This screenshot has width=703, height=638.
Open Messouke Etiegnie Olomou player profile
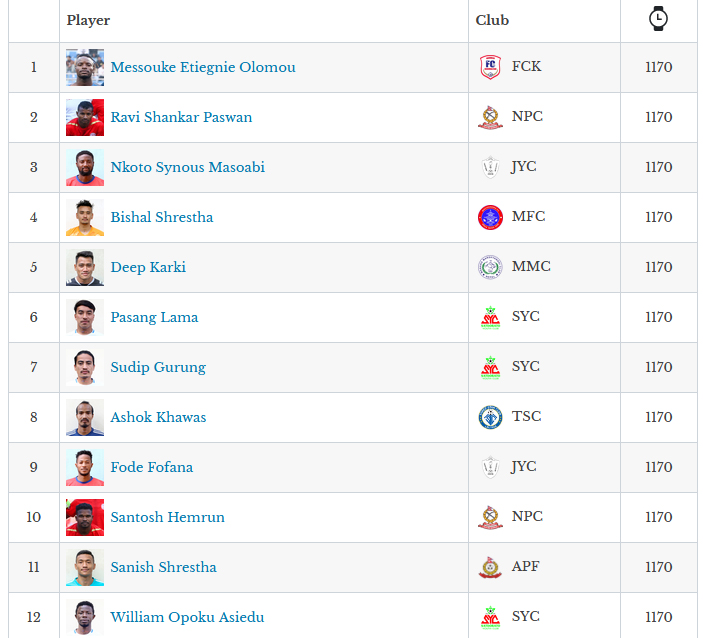click(202, 67)
